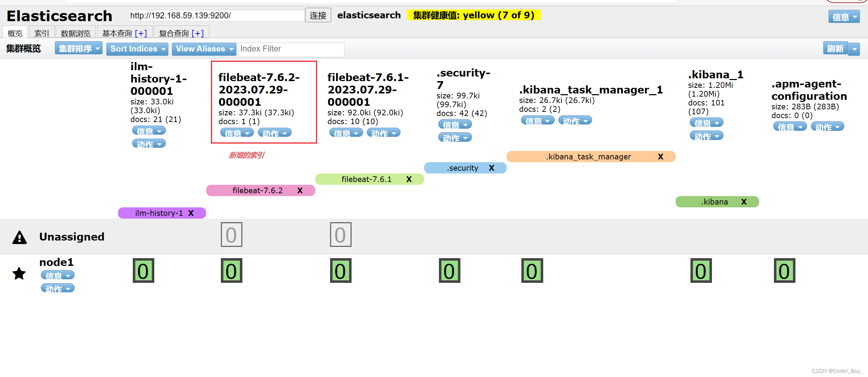Click the filebeat-7.6.2-2023.07.29-000001 index name

click(x=259, y=90)
